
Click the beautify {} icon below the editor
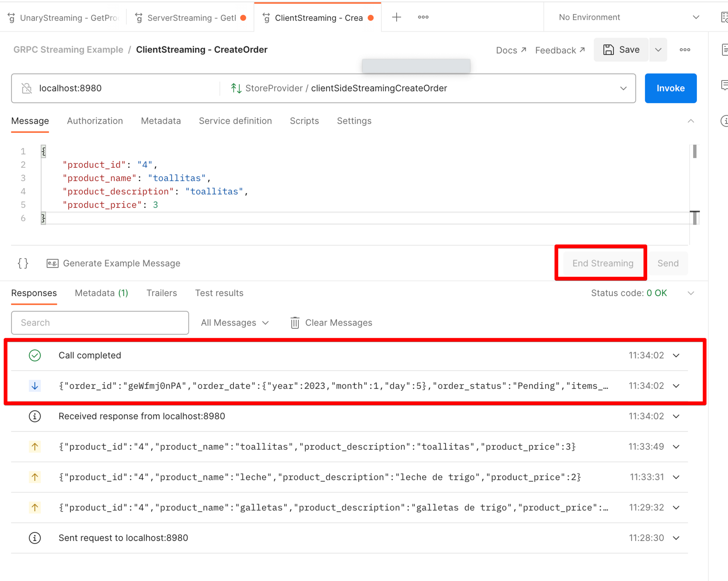[23, 263]
